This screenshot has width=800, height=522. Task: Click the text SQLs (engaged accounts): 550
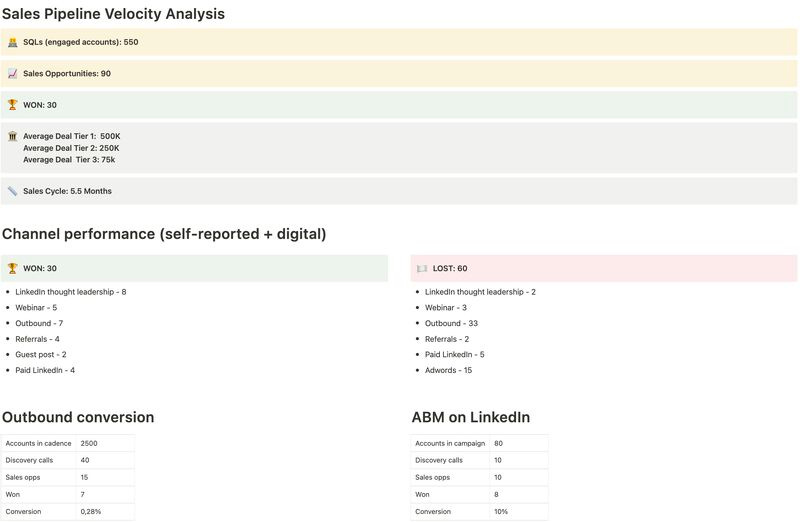click(81, 42)
